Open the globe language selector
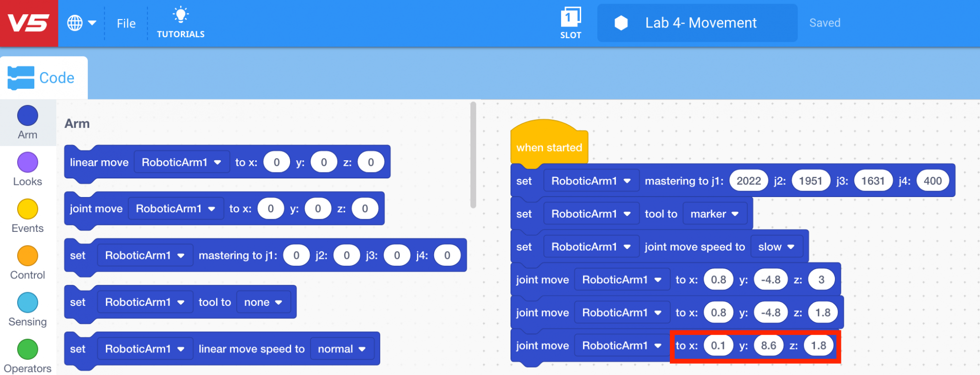 pos(81,23)
